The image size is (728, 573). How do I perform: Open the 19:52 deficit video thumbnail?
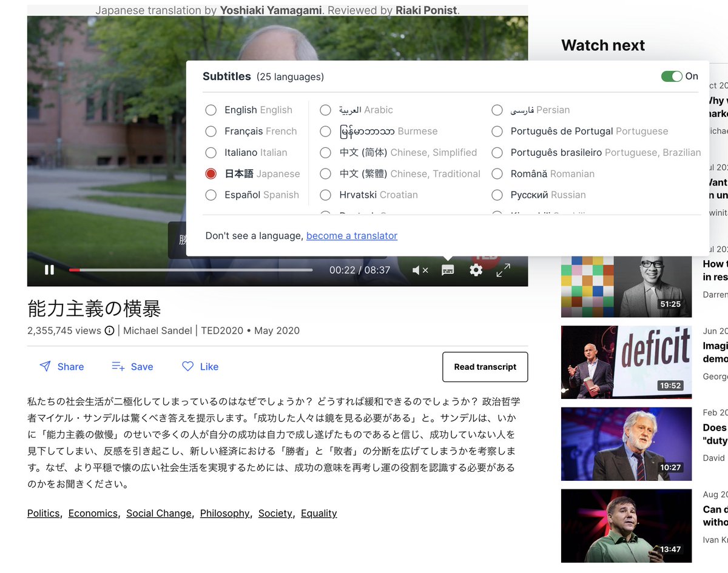point(626,362)
